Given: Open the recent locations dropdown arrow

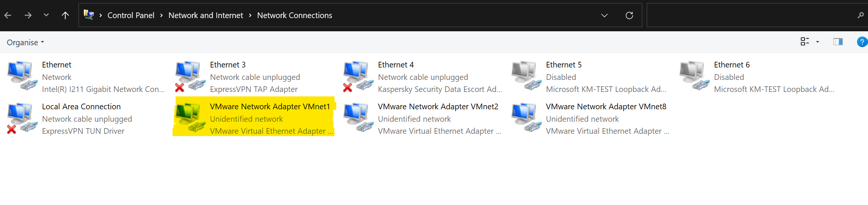Looking at the screenshot, I should pyautogui.click(x=46, y=15).
